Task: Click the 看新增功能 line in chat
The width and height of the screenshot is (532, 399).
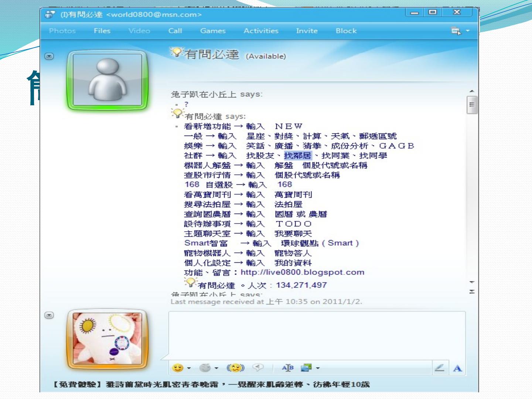Action: [x=243, y=126]
